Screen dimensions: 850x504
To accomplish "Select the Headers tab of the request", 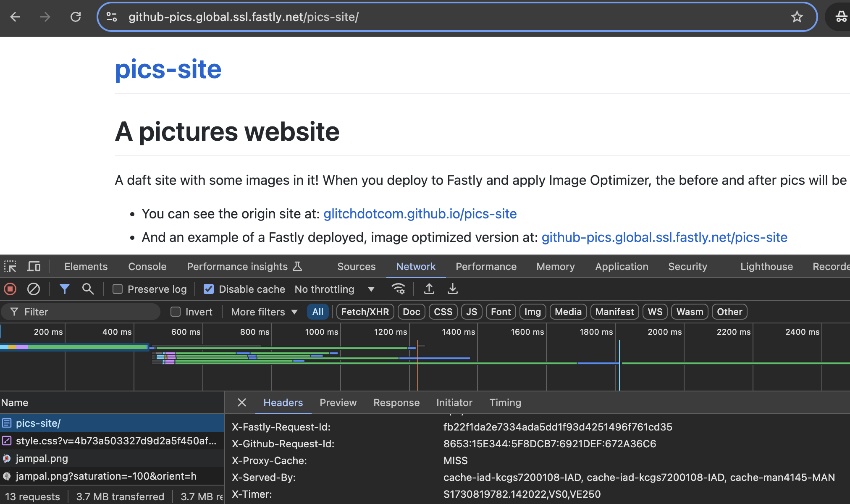I will pyautogui.click(x=283, y=402).
